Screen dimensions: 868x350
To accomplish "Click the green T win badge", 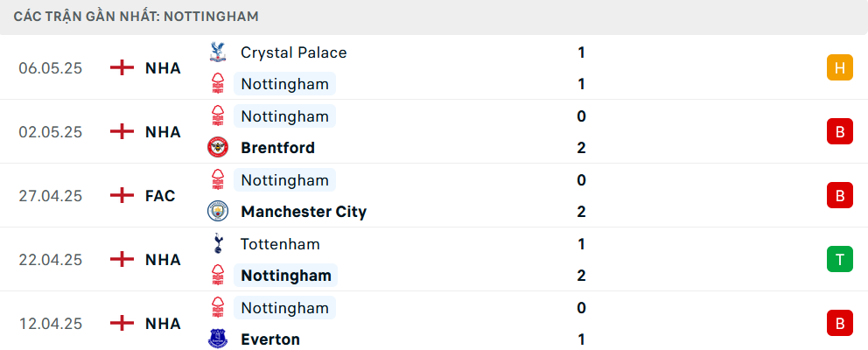I will tap(840, 259).
